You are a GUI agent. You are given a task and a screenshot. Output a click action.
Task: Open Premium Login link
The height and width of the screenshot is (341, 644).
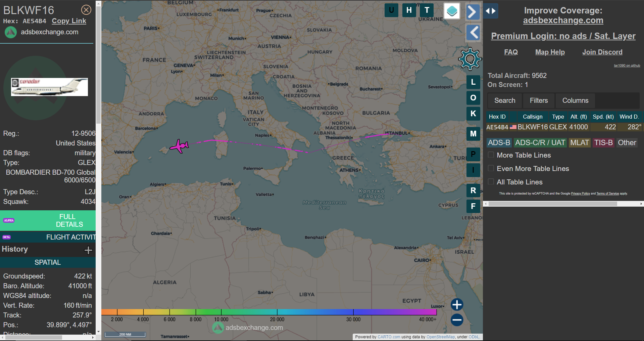click(x=563, y=36)
